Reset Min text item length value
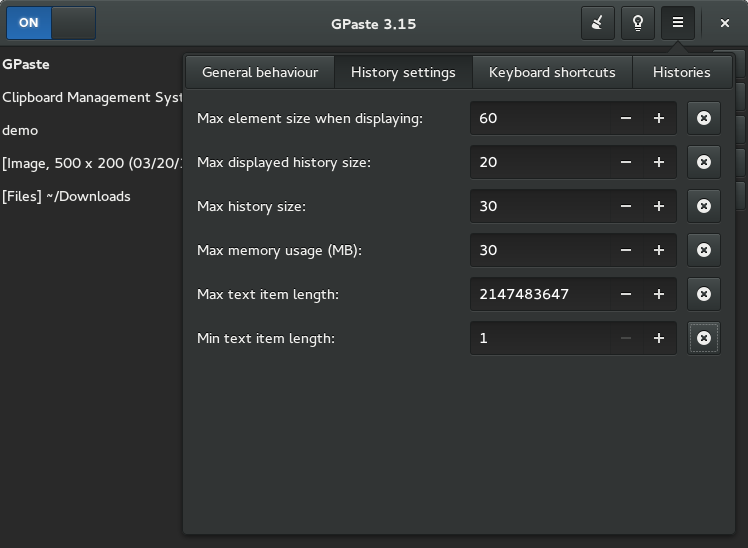 [x=704, y=338]
